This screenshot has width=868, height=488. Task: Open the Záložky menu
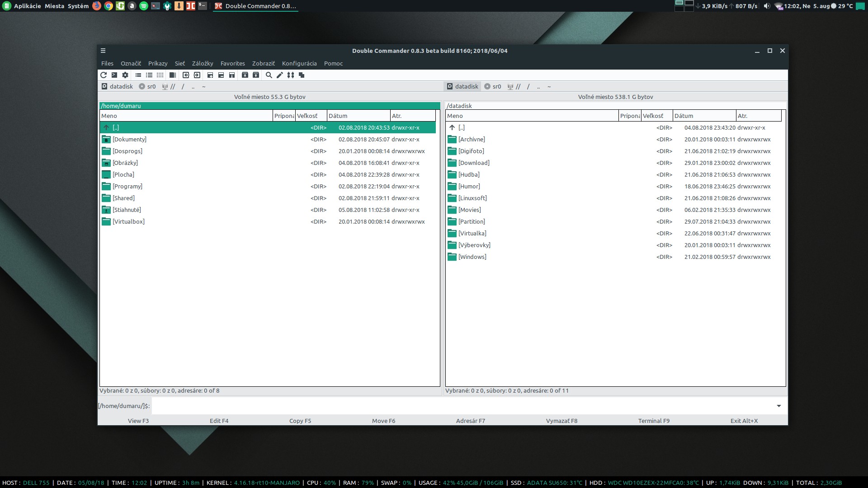pos(203,63)
